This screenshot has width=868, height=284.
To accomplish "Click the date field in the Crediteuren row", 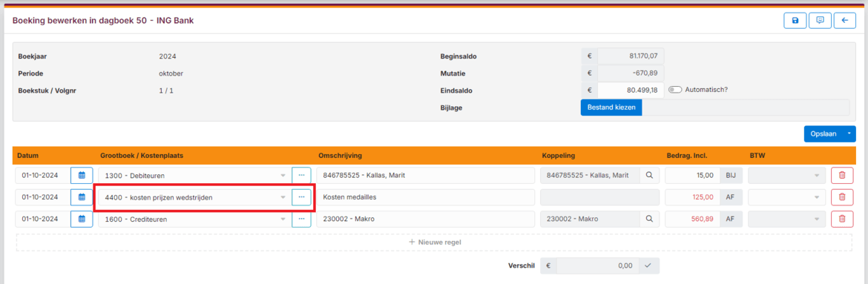I will [42, 219].
